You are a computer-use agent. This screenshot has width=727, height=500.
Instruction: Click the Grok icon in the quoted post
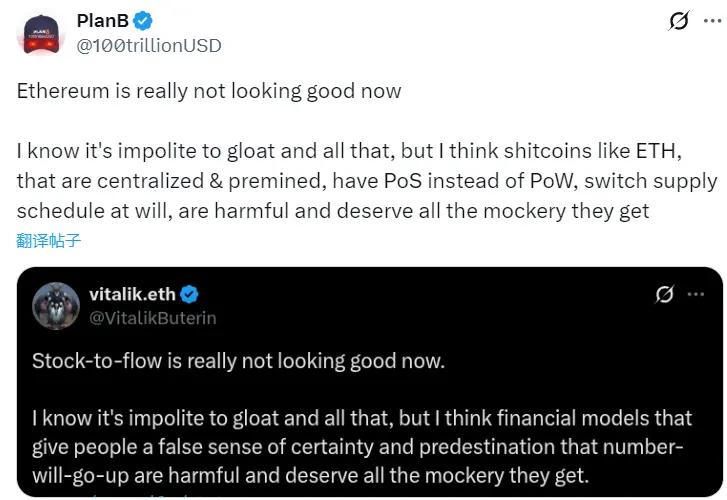[x=663, y=294]
